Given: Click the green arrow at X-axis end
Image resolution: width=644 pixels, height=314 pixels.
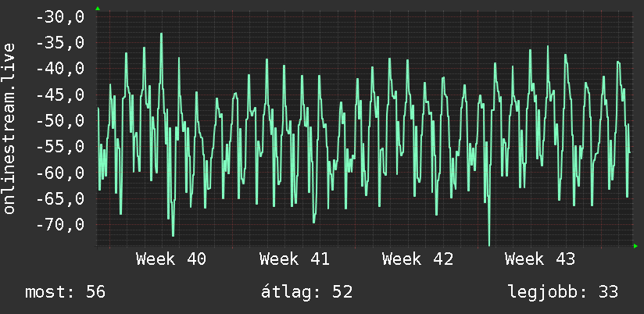Looking at the screenshot, I should (x=635, y=246).
